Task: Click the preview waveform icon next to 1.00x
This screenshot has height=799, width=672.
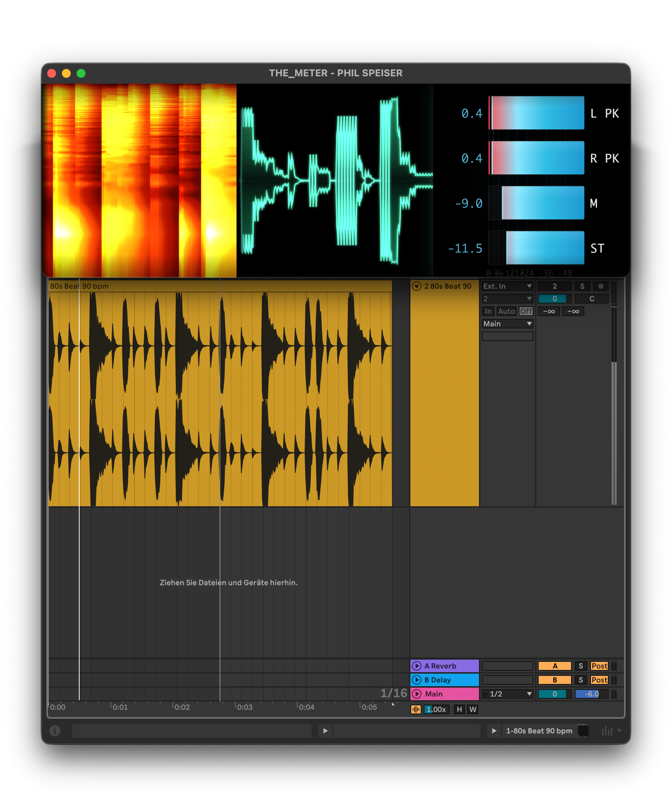Action: (x=416, y=710)
